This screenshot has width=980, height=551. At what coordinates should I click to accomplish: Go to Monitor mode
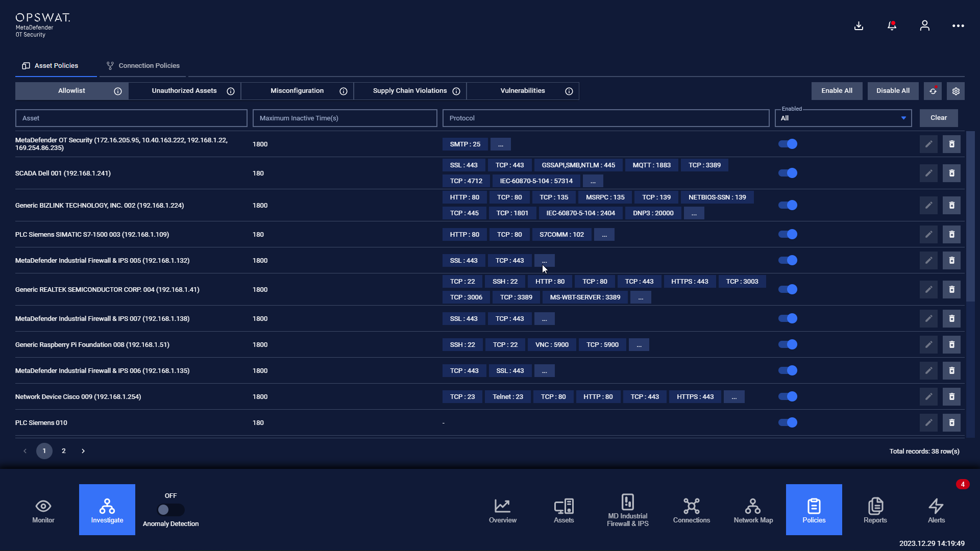(x=43, y=510)
